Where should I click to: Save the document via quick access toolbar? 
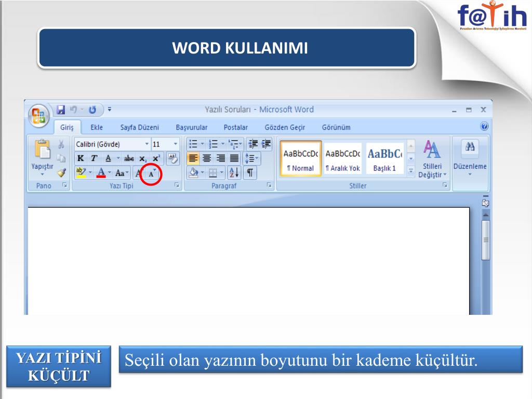[61, 110]
